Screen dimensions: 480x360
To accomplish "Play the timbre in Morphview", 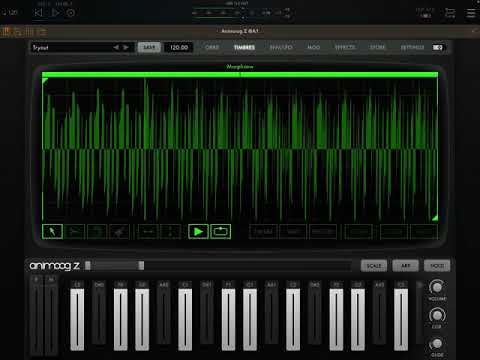I will click(198, 232).
